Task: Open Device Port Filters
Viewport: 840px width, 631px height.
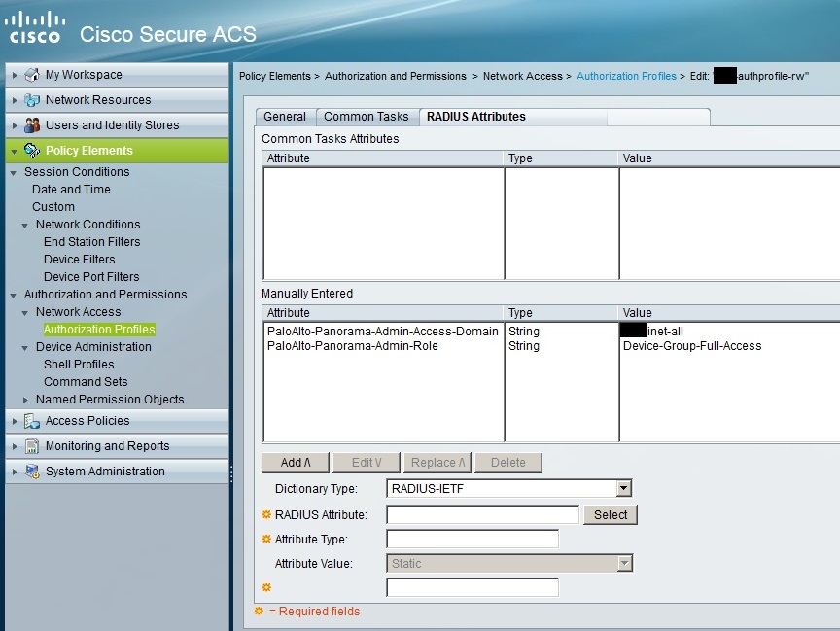Action: (91, 277)
